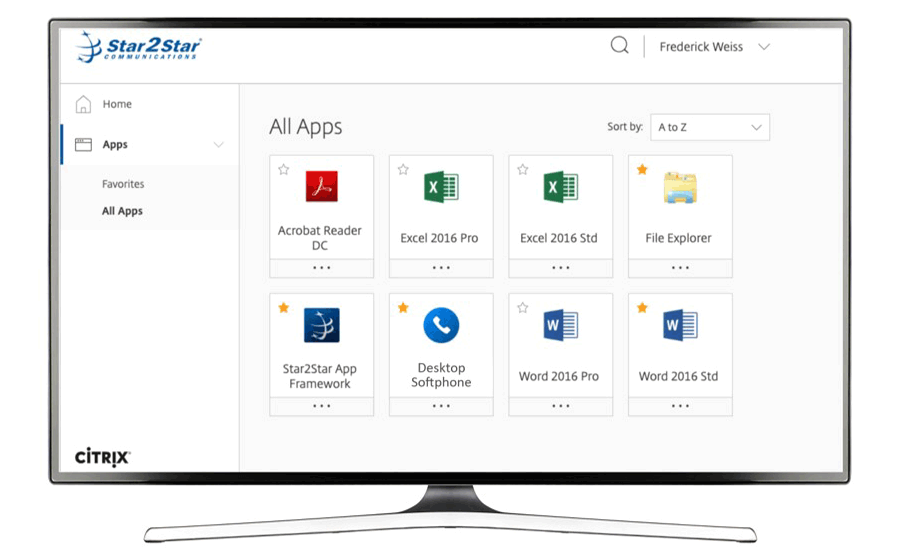Click the Sort by label

pyautogui.click(x=624, y=126)
